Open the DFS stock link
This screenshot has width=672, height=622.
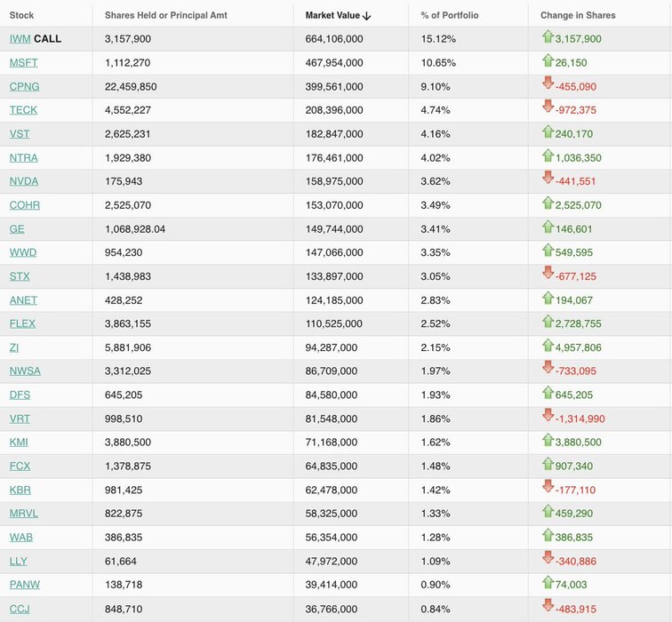coord(20,395)
